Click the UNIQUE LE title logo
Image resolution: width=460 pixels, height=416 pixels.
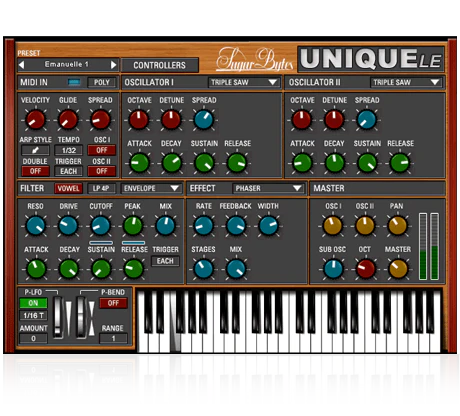coord(371,59)
